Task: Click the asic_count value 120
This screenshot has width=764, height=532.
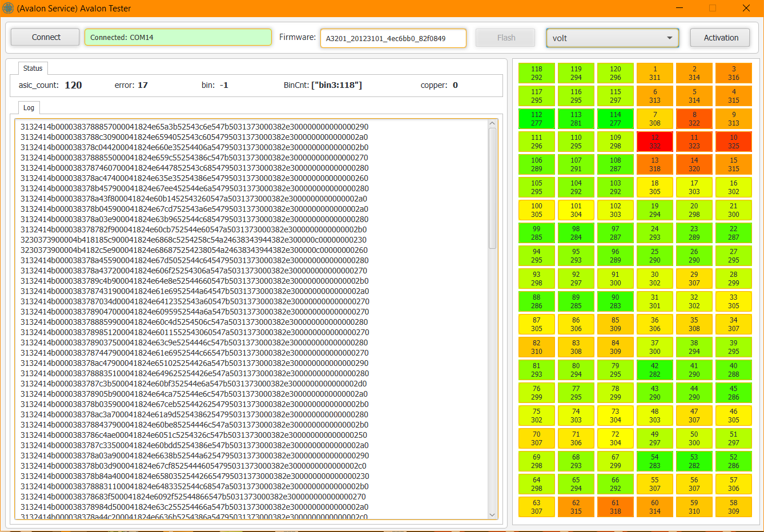Action: tap(73, 85)
